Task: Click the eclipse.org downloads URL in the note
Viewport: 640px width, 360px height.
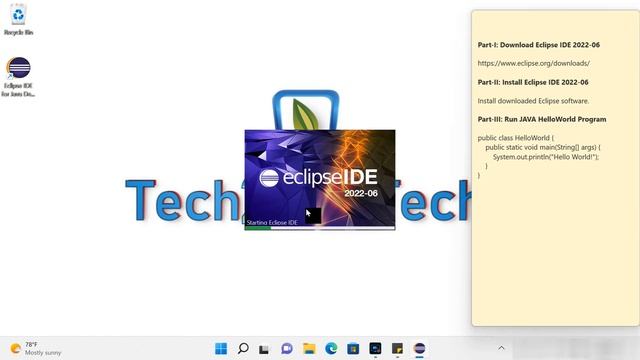Action: tap(533, 63)
